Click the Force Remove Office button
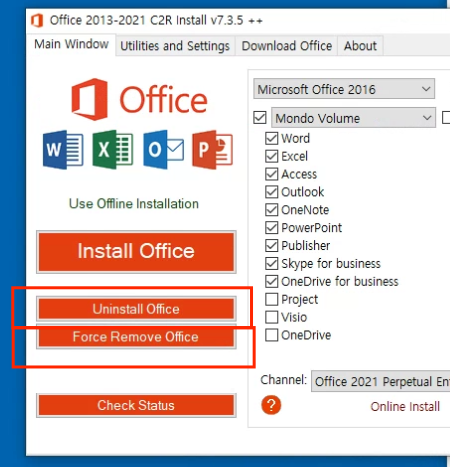The width and height of the screenshot is (450, 467). click(x=136, y=337)
